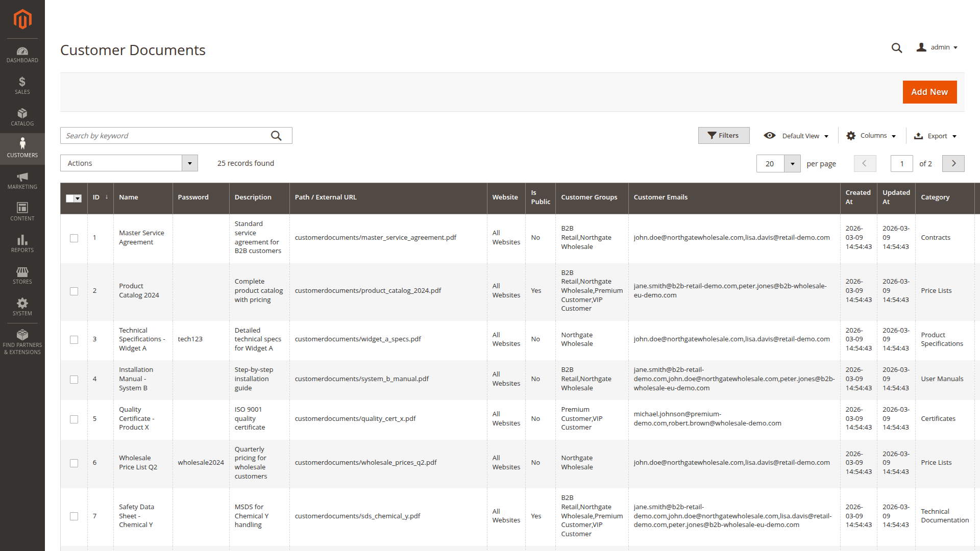
Task: Open the Actions dropdown
Action: click(x=129, y=163)
